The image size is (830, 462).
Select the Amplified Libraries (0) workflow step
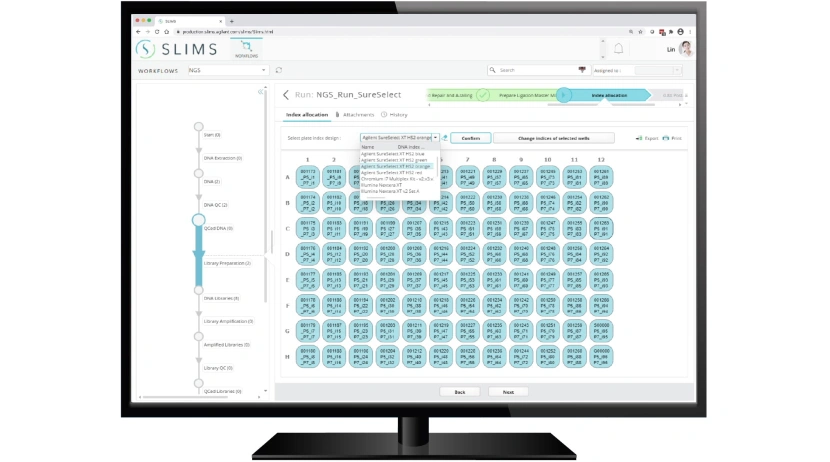(x=227, y=345)
